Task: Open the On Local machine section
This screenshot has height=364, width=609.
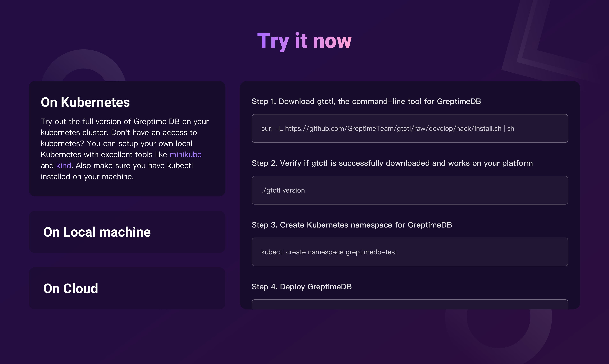Action: [127, 232]
